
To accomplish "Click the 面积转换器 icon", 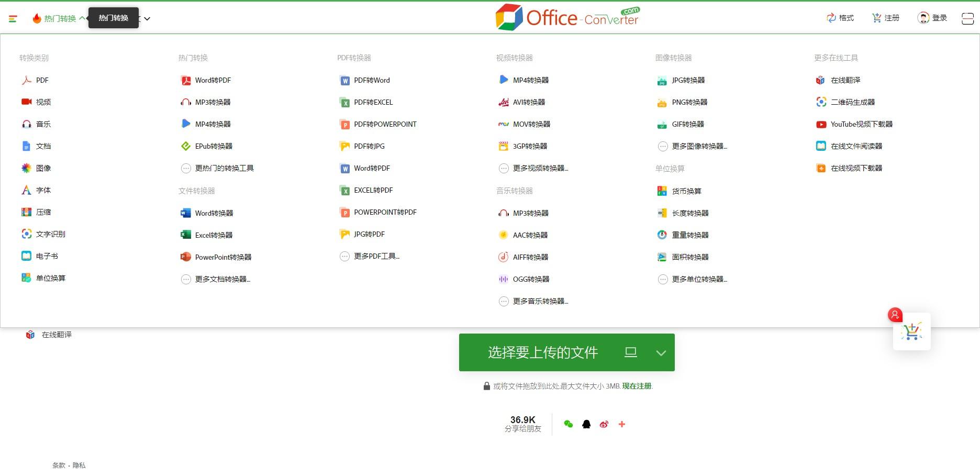I will [x=662, y=257].
